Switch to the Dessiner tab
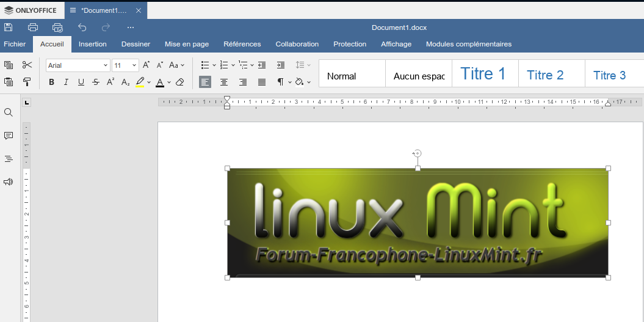Viewport: 644px width, 322px height. click(x=136, y=44)
